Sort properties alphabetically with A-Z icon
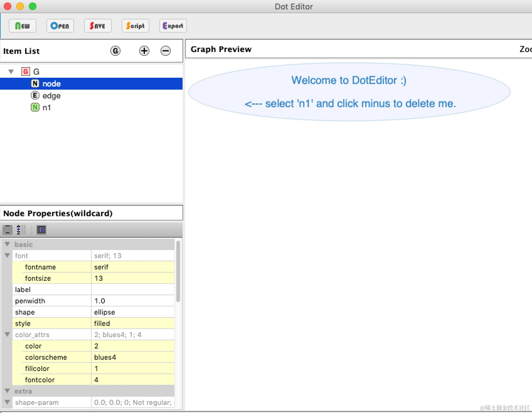Image resolution: width=532 pixels, height=413 pixels. pos(21,230)
